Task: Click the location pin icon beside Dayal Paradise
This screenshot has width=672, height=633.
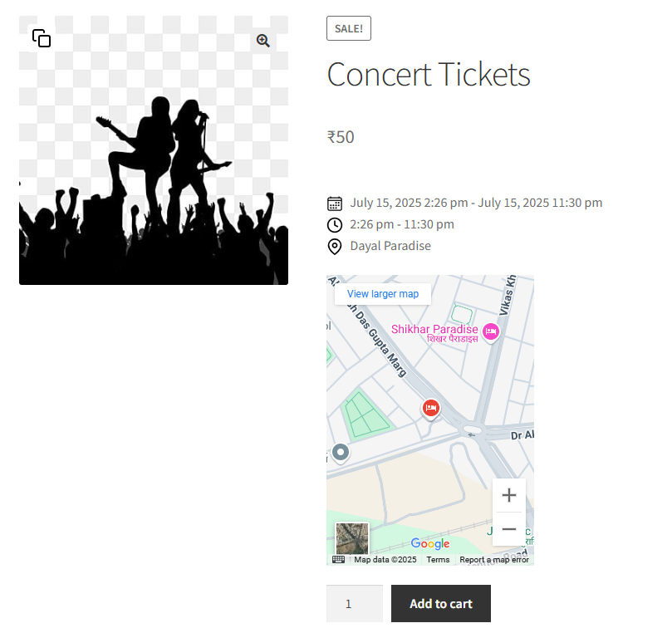Action: [335, 247]
